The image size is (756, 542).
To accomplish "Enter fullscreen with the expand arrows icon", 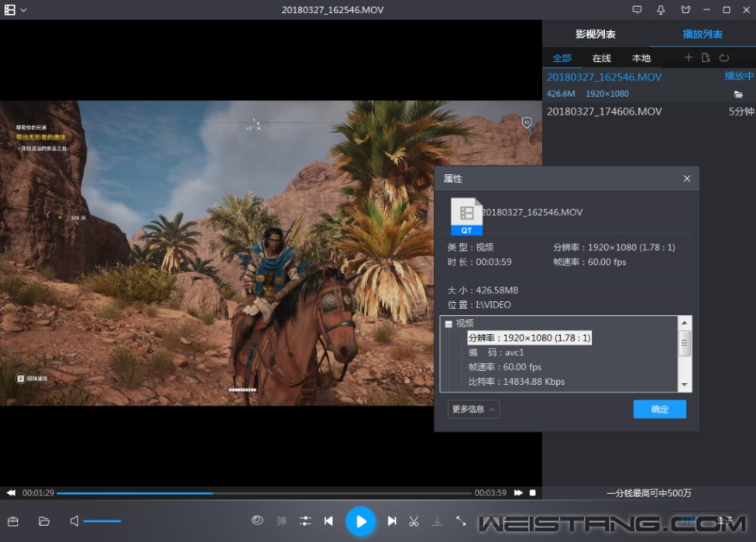I will [461, 521].
